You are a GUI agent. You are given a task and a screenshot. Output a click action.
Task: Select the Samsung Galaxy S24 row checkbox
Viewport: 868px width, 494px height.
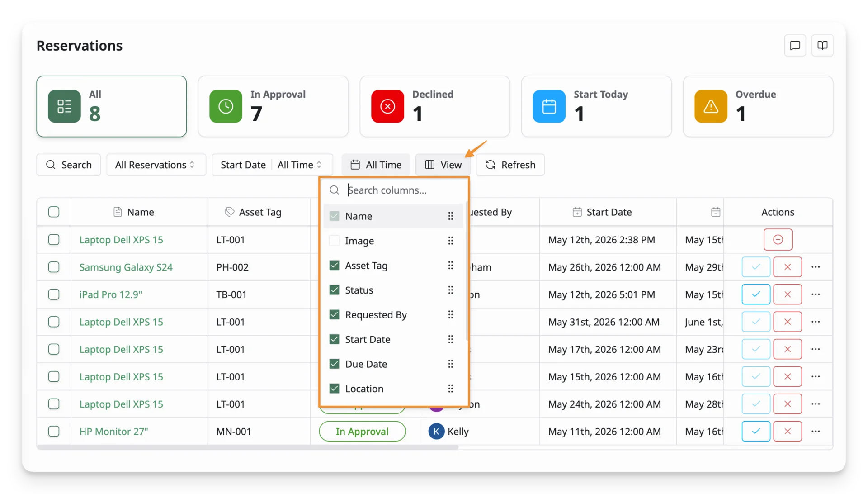pos(54,267)
